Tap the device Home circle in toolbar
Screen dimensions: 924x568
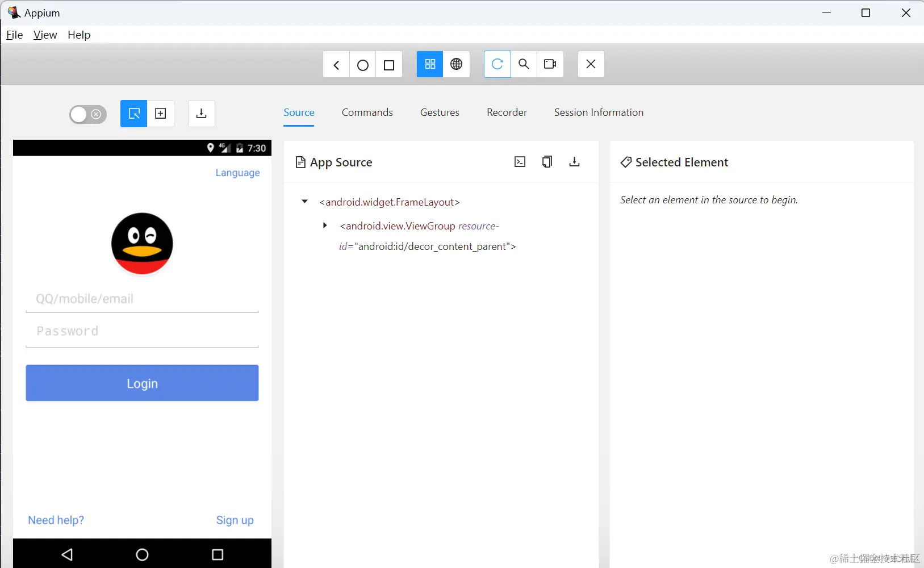pyautogui.click(x=363, y=65)
